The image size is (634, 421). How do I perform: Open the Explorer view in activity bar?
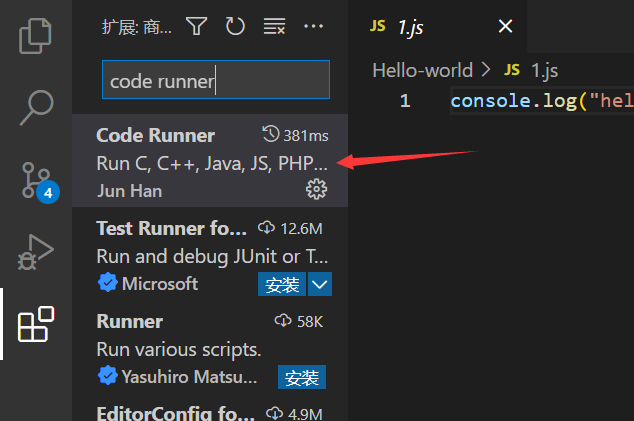tap(35, 36)
